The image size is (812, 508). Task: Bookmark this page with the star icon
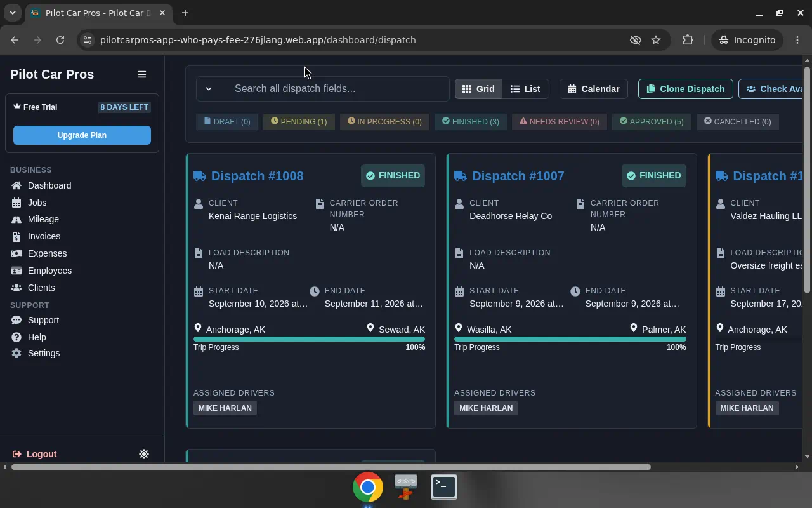pyautogui.click(x=656, y=40)
